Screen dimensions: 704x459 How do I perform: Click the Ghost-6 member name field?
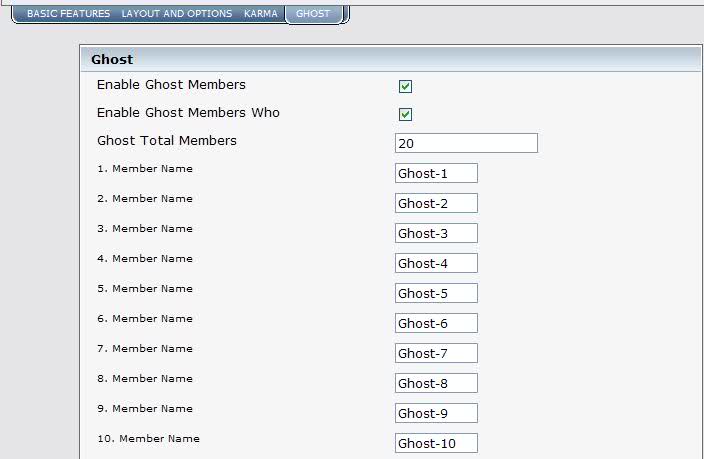point(436,323)
